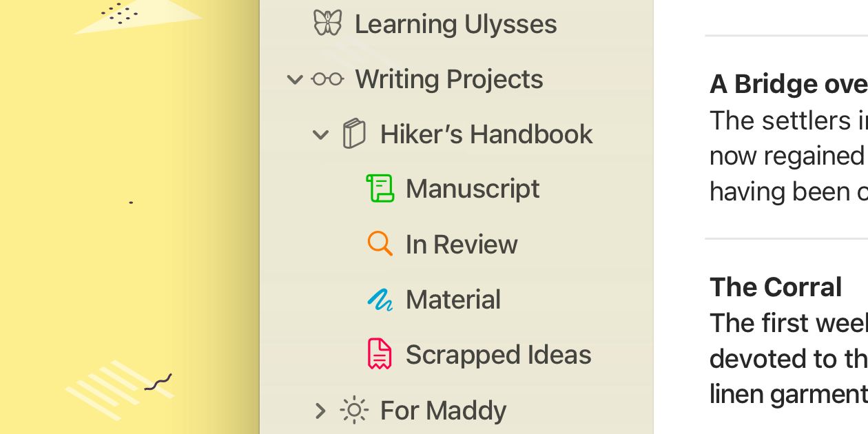Click the sun icon beside For Maddy
This screenshot has width=868, height=434.
coord(354,410)
